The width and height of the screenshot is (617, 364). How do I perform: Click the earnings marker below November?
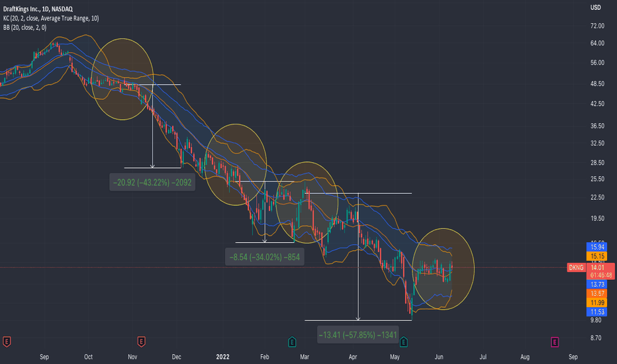pos(141,341)
